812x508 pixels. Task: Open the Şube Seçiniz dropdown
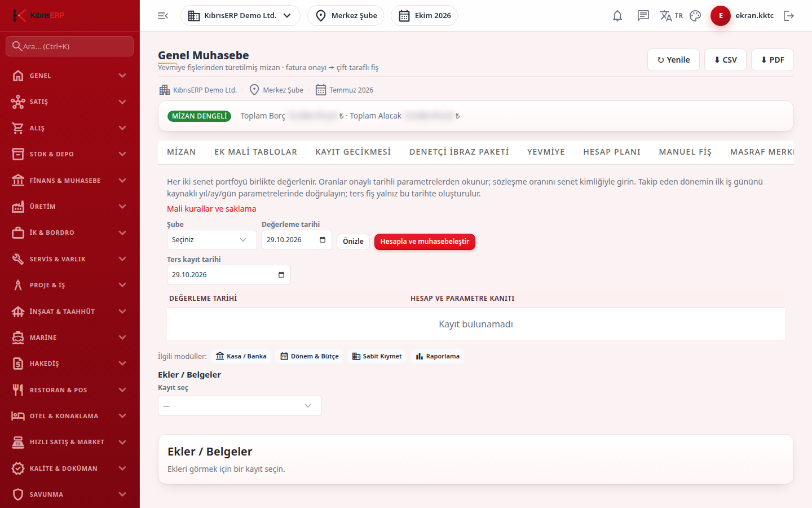(211, 240)
